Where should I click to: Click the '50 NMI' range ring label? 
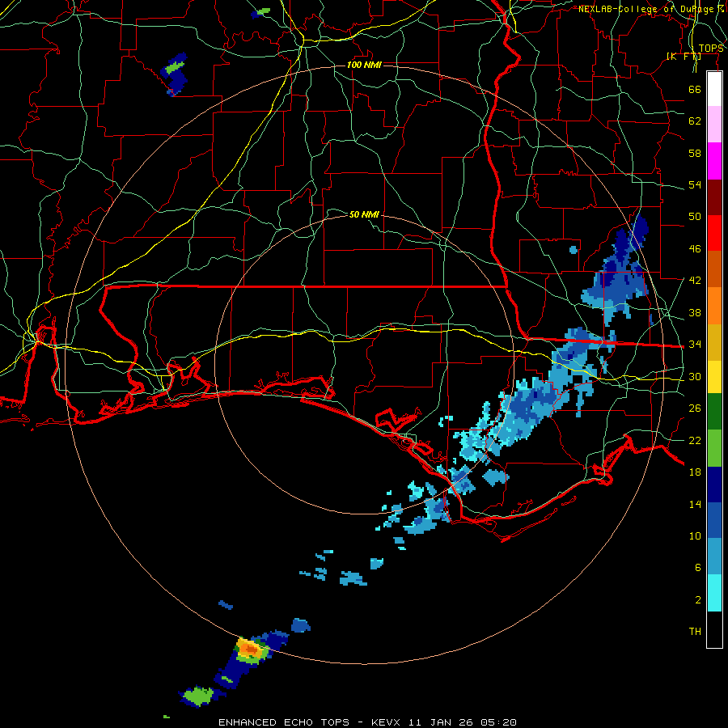(x=364, y=214)
